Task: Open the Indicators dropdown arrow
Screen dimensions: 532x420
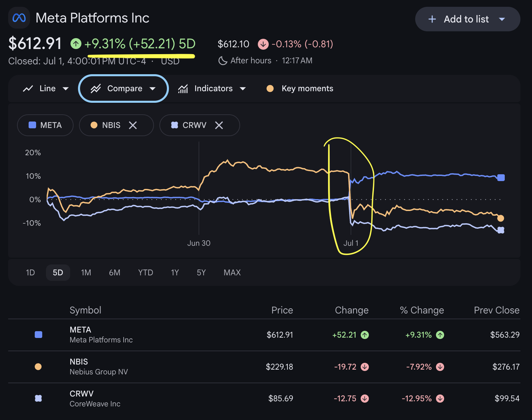Action: (243, 89)
